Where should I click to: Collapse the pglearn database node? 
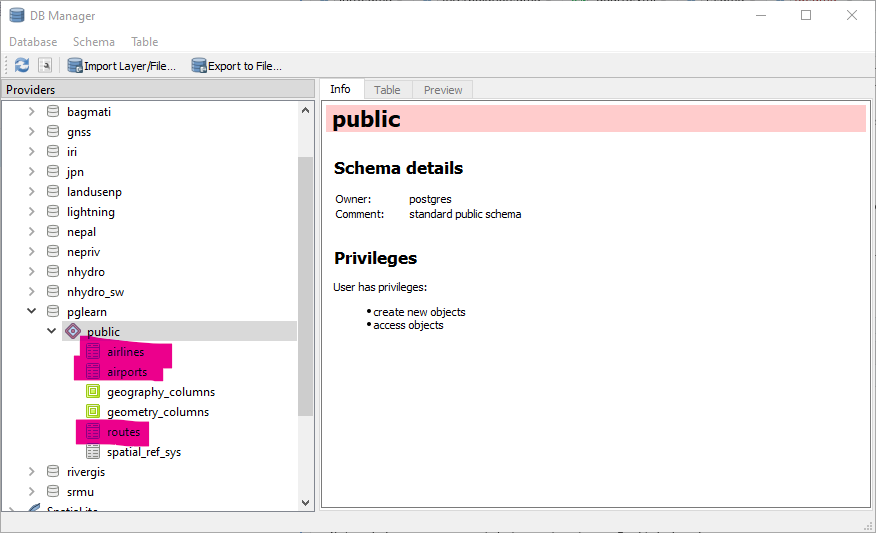tap(32, 312)
